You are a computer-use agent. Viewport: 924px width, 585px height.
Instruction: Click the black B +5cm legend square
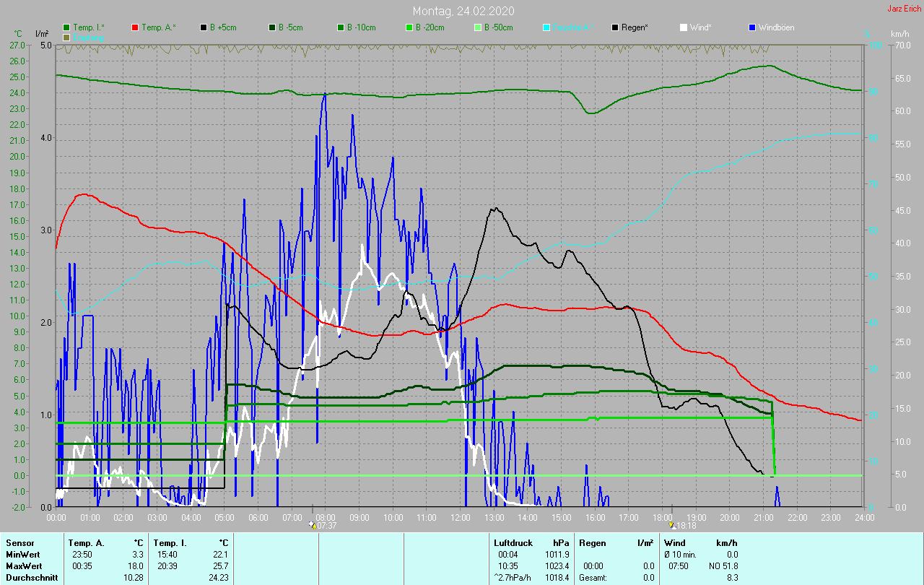pyautogui.click(x=204, y=27)
